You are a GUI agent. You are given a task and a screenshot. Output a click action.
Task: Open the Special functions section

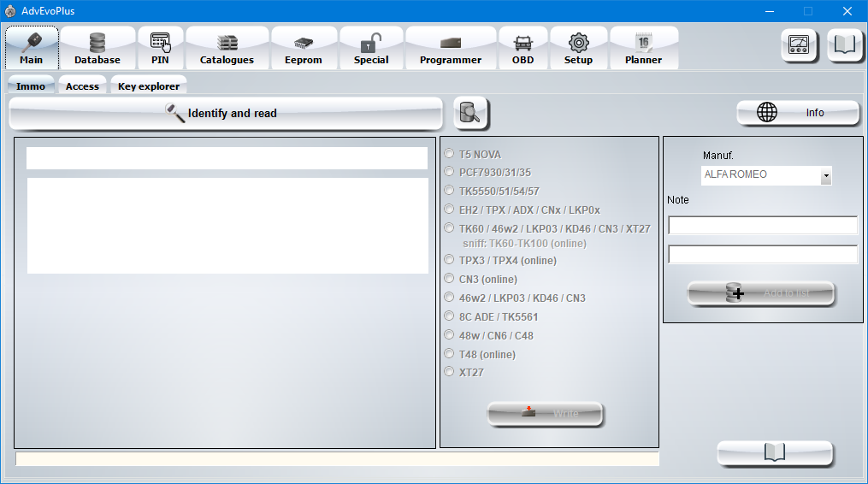coord(371,48)
